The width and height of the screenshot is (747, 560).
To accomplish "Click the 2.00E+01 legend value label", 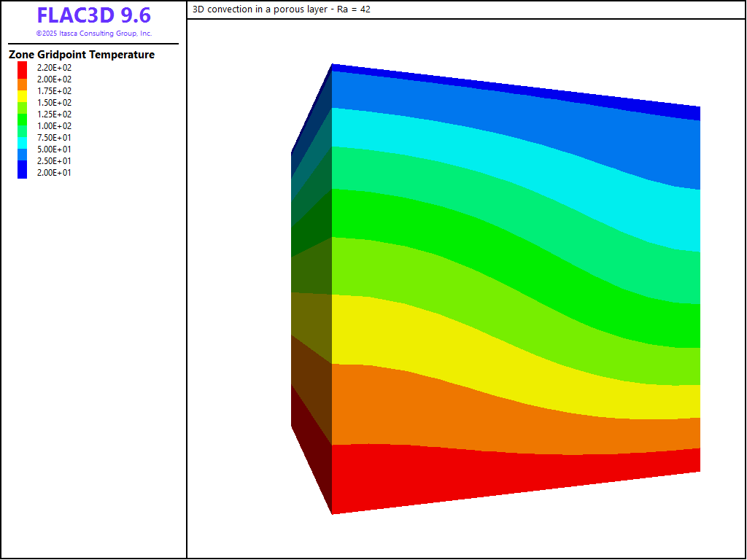I will (54, 173).
